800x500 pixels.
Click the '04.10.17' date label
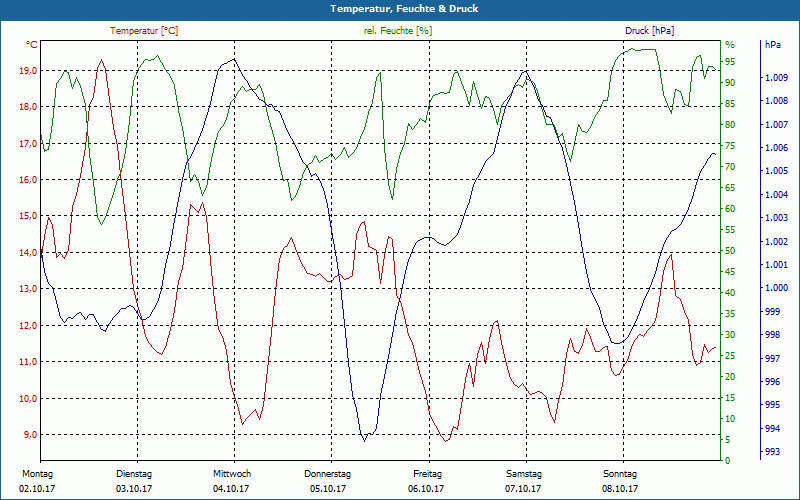[x=231, y=489]
